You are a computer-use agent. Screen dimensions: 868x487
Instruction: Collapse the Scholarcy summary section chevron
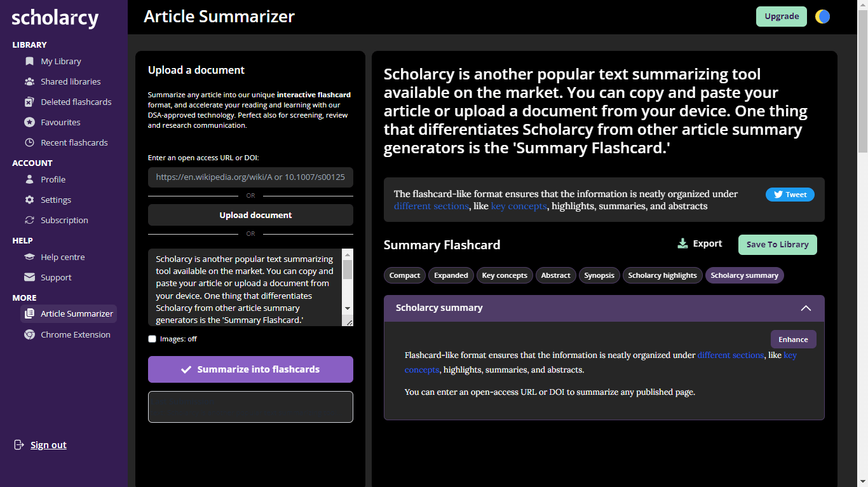806,308
